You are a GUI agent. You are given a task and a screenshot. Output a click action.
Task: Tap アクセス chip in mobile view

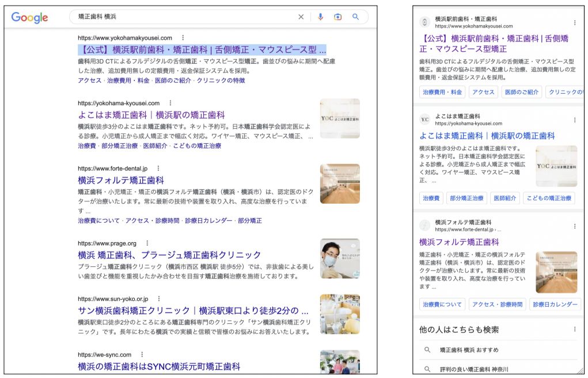483,92
